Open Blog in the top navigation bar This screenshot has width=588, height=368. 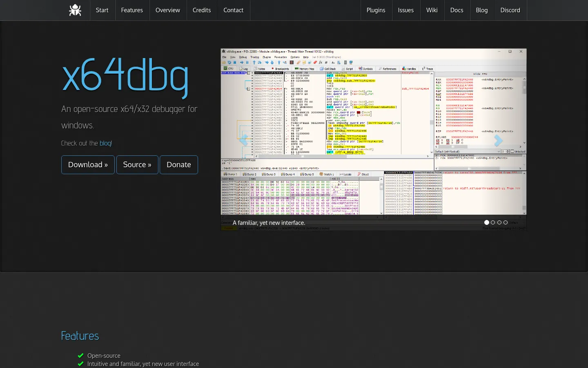(482, 10)
